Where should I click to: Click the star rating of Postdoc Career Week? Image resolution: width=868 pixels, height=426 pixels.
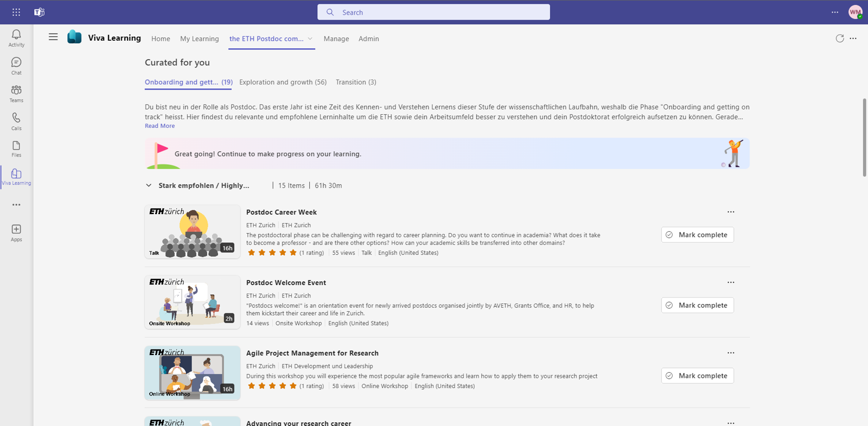272,253
